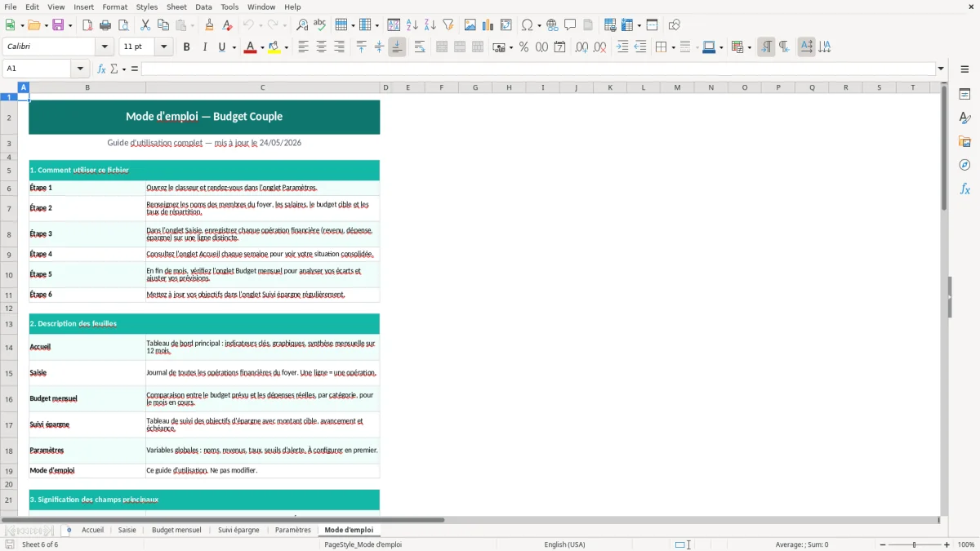
Task: Click the Format as Percent icon
Action: coord(523,47)
